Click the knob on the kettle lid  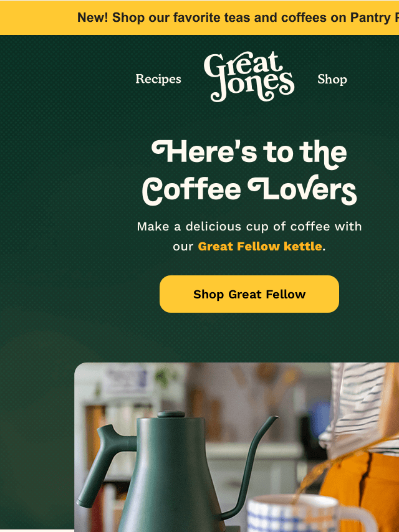(171, 414)
